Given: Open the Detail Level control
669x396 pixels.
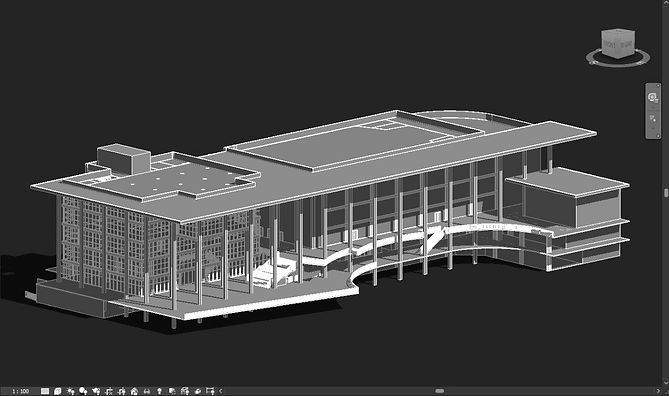Looking at the screenshot, I should coord(45,391).
